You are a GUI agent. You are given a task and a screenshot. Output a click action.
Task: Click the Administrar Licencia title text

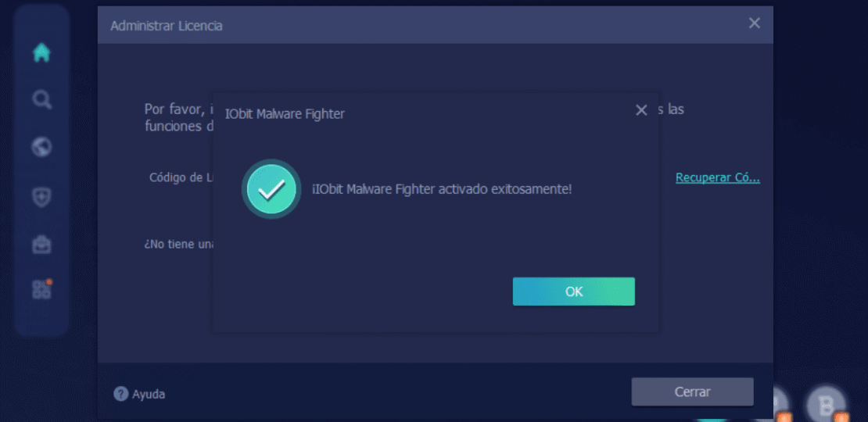pos(167,26)
